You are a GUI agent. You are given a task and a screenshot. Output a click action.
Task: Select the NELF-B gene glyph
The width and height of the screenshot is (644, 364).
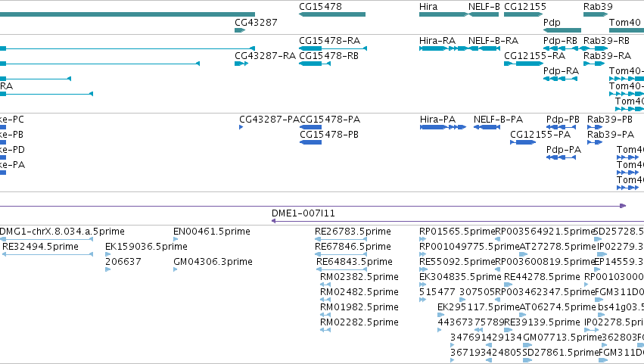click(x=484, y=14)
